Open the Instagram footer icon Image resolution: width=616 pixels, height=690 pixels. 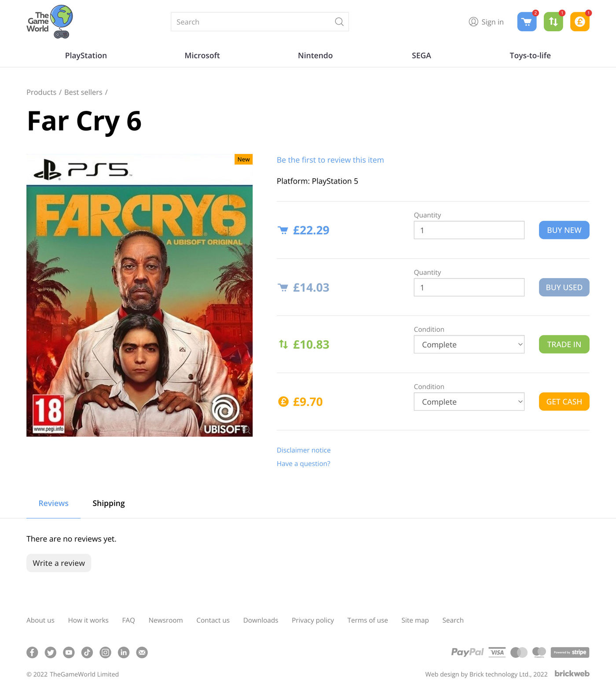pos(105,652)
